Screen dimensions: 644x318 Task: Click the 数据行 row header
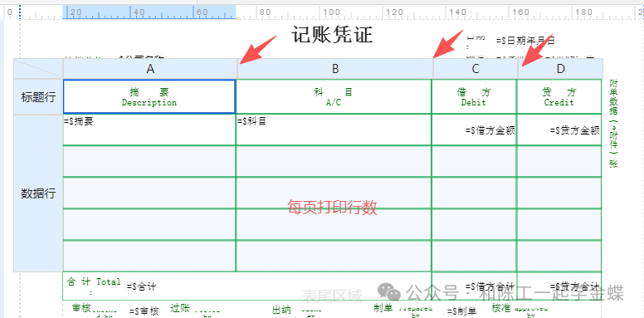tap(38, 193)
